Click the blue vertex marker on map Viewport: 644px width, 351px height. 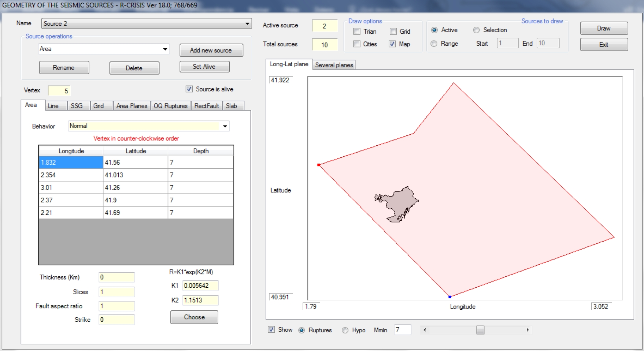pyautogui.click(x=450, y=297)
